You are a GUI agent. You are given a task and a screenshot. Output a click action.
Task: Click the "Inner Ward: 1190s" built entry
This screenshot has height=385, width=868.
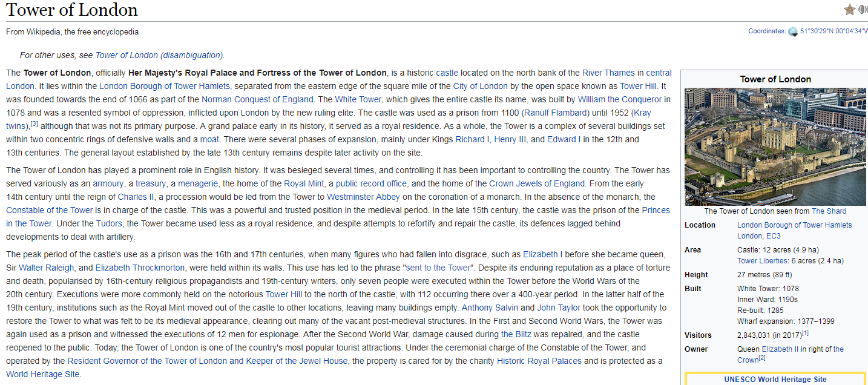pos(768,300)
